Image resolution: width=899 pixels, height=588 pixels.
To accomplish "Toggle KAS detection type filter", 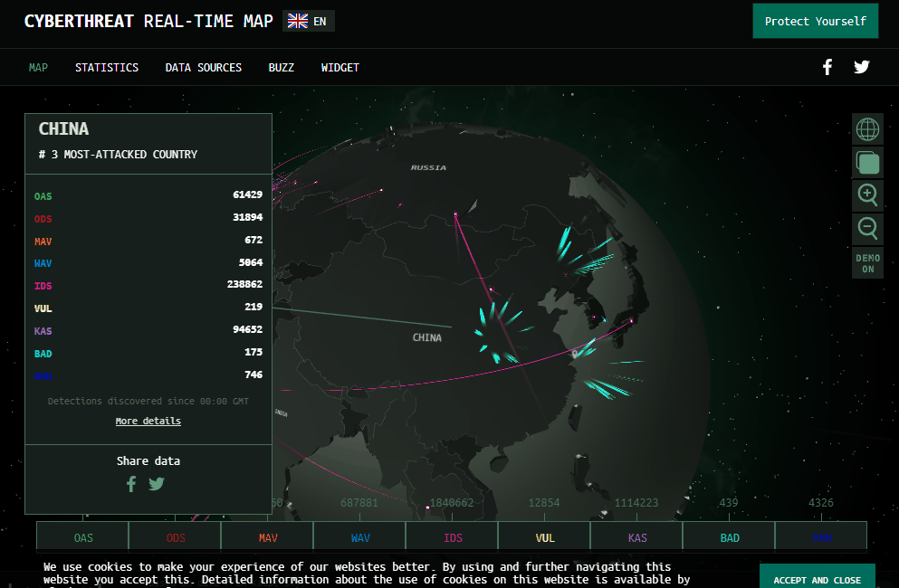I will [x=637, y=537].
